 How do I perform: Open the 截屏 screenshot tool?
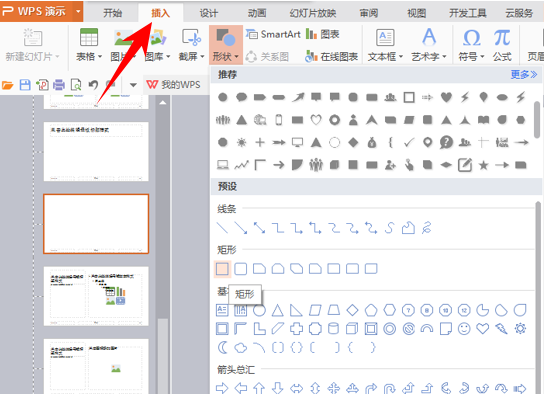click(x=191, y=44)
